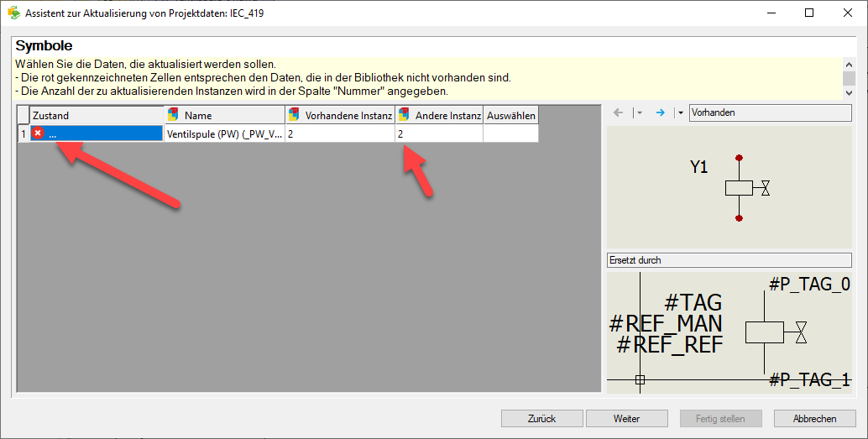
Task: Toggle the Auswählen cell for Ventilspule row
Action: [x=510, y=133]
